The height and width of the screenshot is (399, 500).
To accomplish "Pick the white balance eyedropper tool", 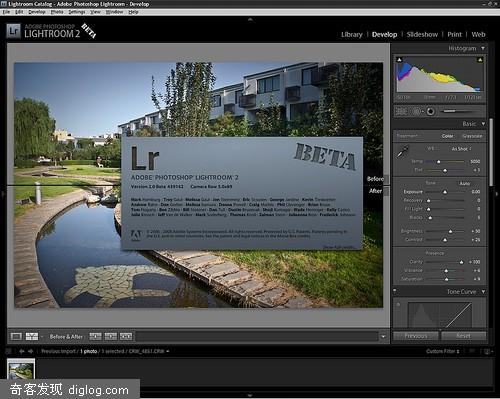I will [x=403, y=152].
